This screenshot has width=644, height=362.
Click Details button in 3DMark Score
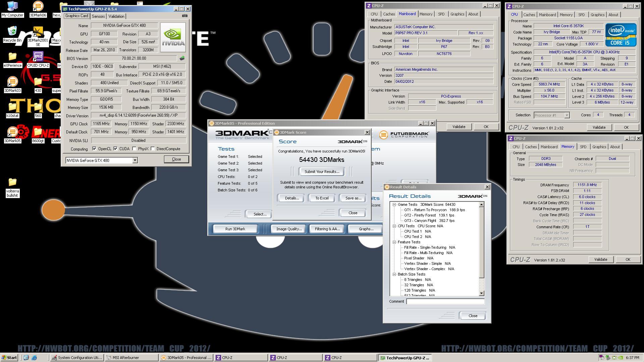pos(292,198)
